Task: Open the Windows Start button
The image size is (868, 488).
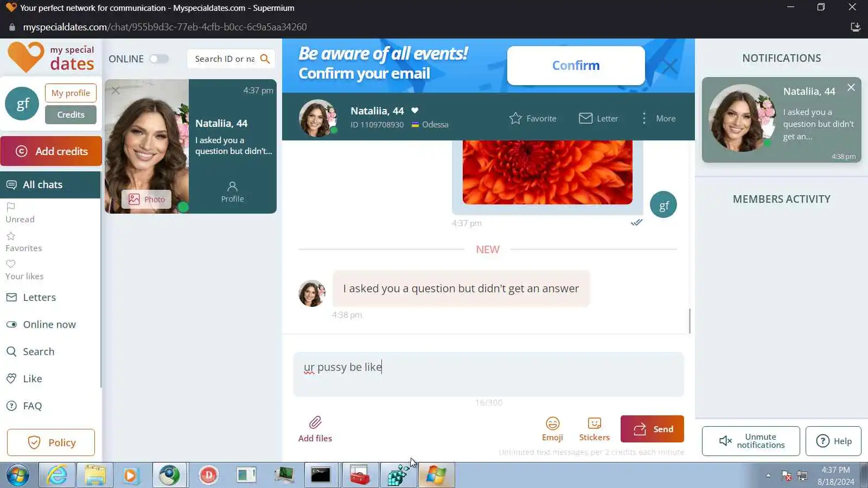Action: (x=18, y=476)
